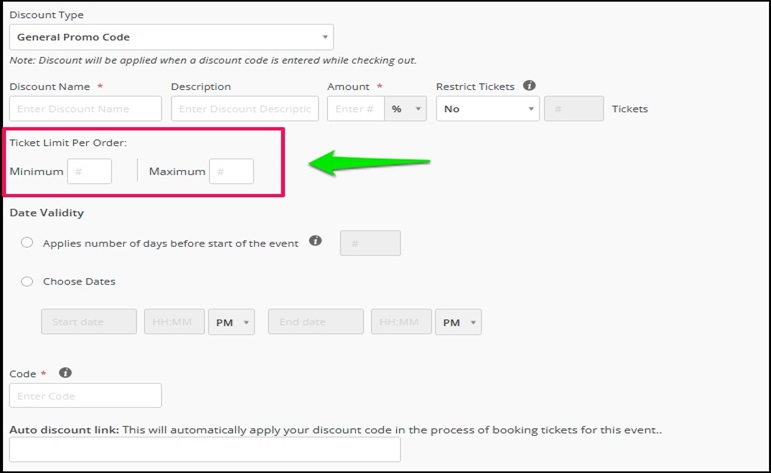Click the info icon beside days before event
This screenshot has width=771, height=473.
click(x=315, y=241)
